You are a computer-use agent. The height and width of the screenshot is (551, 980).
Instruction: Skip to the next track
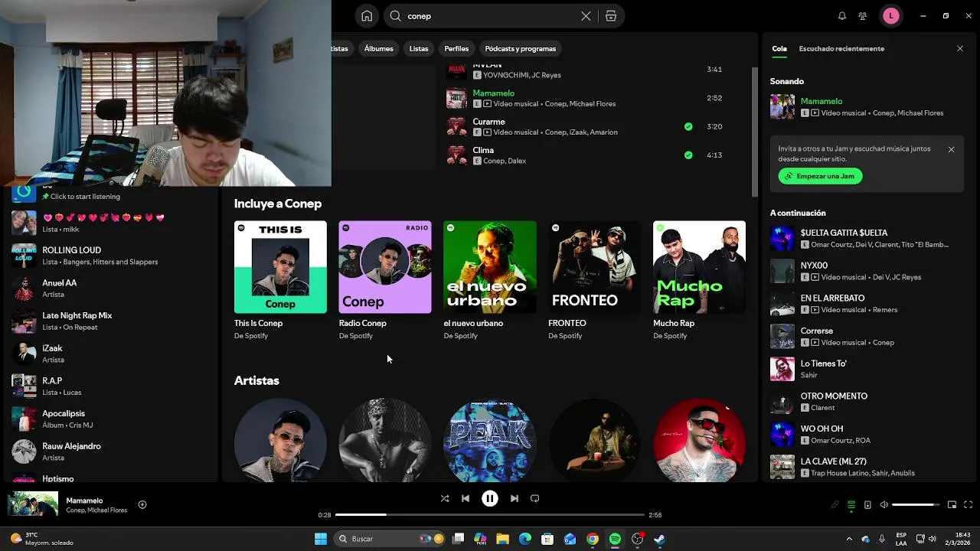click(x=514, y=498)
